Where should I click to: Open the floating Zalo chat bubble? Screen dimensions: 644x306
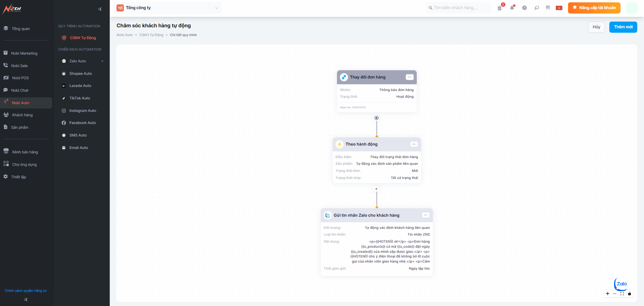[x=621, y=284]
